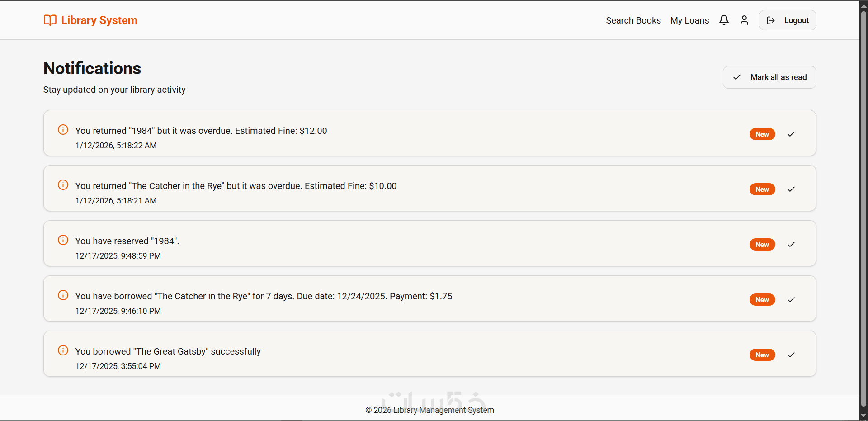The height and width of the screenshot is (421, 868).
Task: Click the scrollbar down arrow
Action: tap(863, 416)
